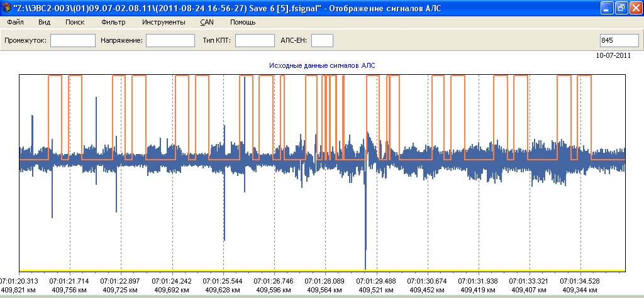Viewport: 644px width, 298px height.
Task: Click the chart title Исходные данные сигналов АЛС
Action: pos(322,65)
